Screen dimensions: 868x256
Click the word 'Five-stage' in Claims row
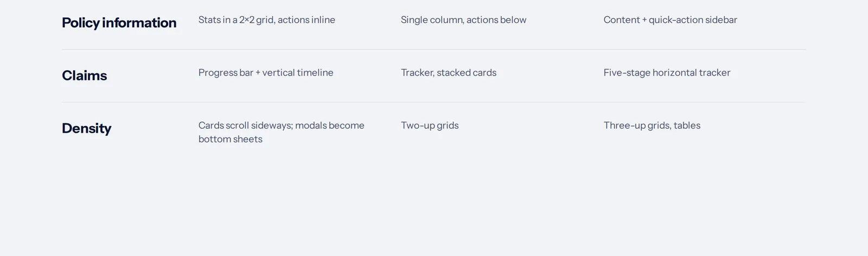coord(627,73)
